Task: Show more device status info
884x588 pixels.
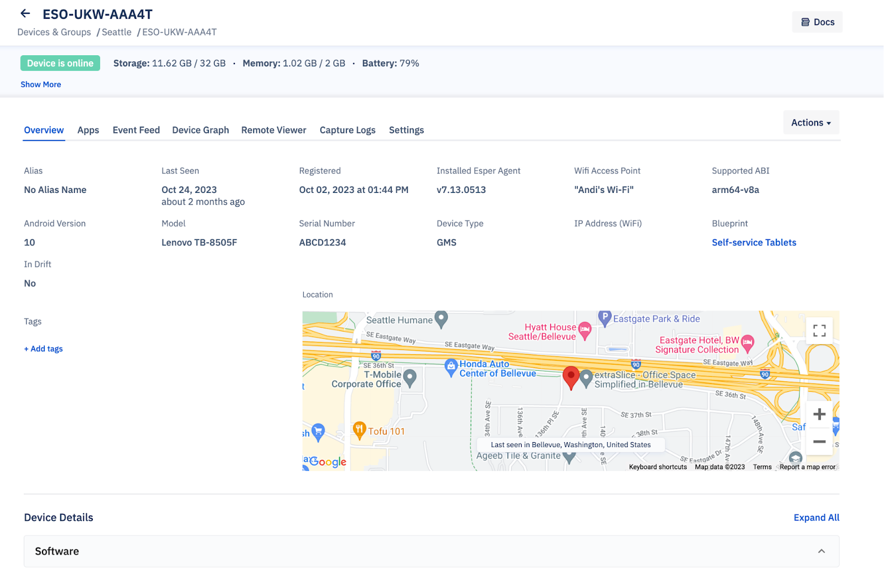Action: coord(41,85)
